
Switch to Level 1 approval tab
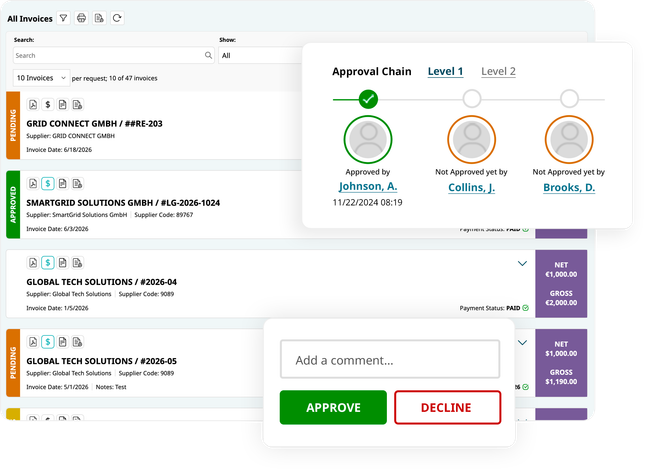tap(445, 71)
